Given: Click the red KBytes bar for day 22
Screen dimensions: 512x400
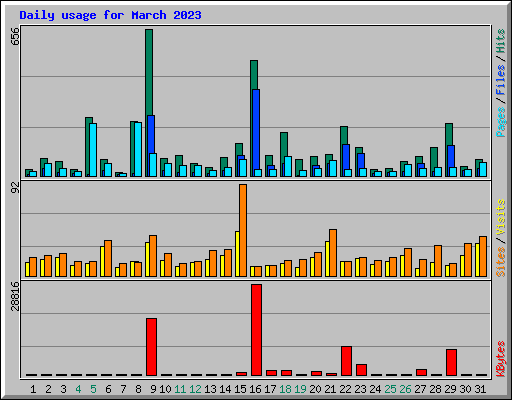Looking at the screenshot, I should point(346,361).
